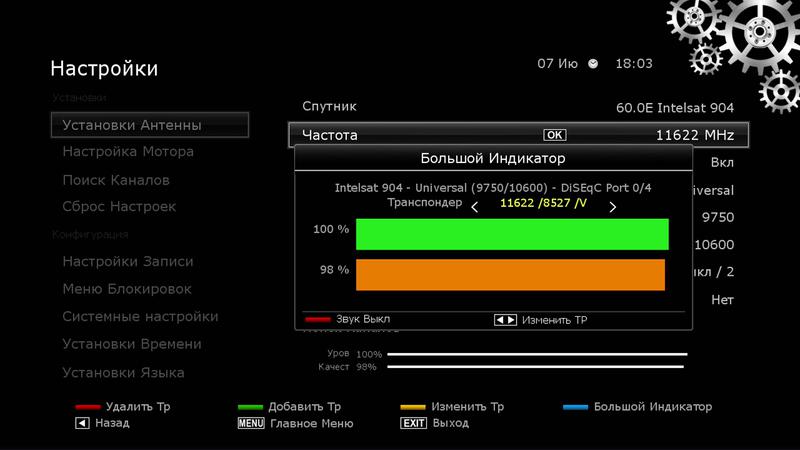The width and height of the screenshot is (800, 450).
Task: Click the green 100% signal level bar
Action: click(512, 233)
